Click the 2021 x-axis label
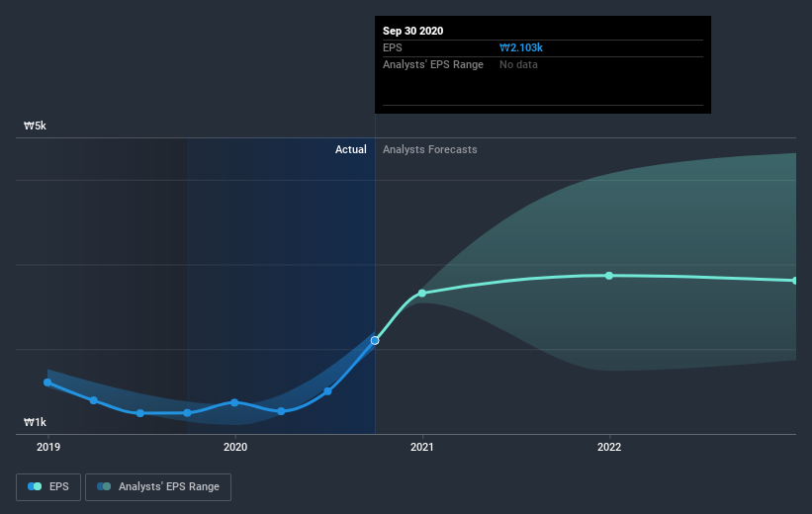This screenshot has width=812, height=514. (x=422, y=447)
